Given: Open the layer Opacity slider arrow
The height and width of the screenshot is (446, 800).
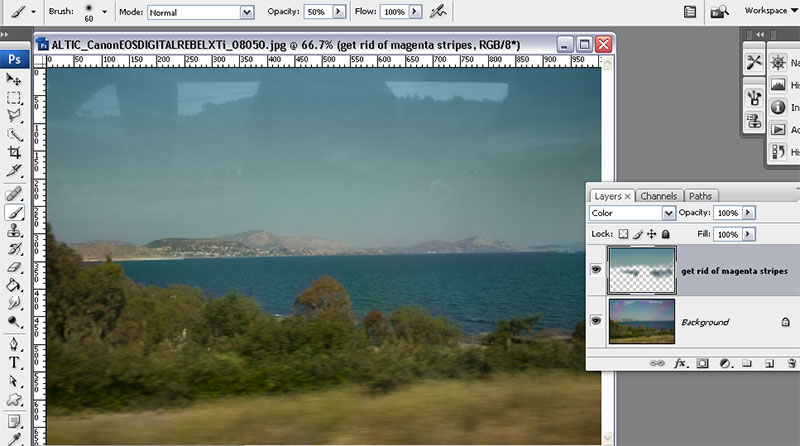Looking at the screenshot, I should coord(748,213).
